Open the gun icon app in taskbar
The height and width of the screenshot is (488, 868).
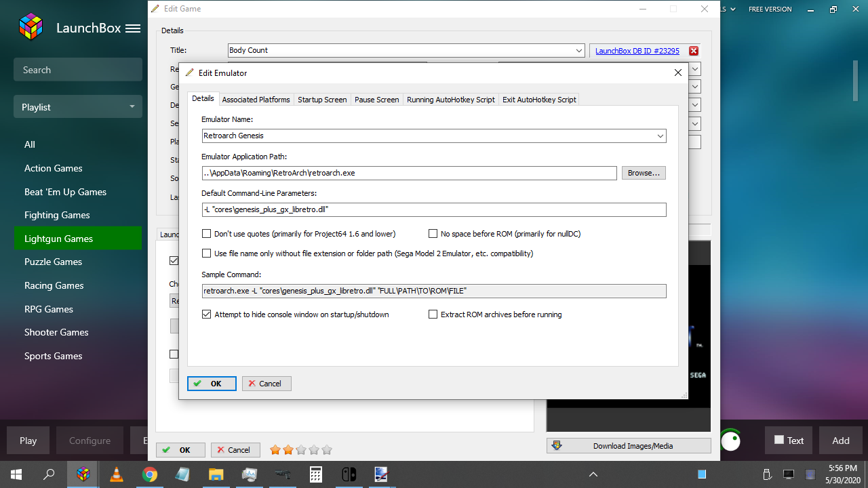pos(283,474)
